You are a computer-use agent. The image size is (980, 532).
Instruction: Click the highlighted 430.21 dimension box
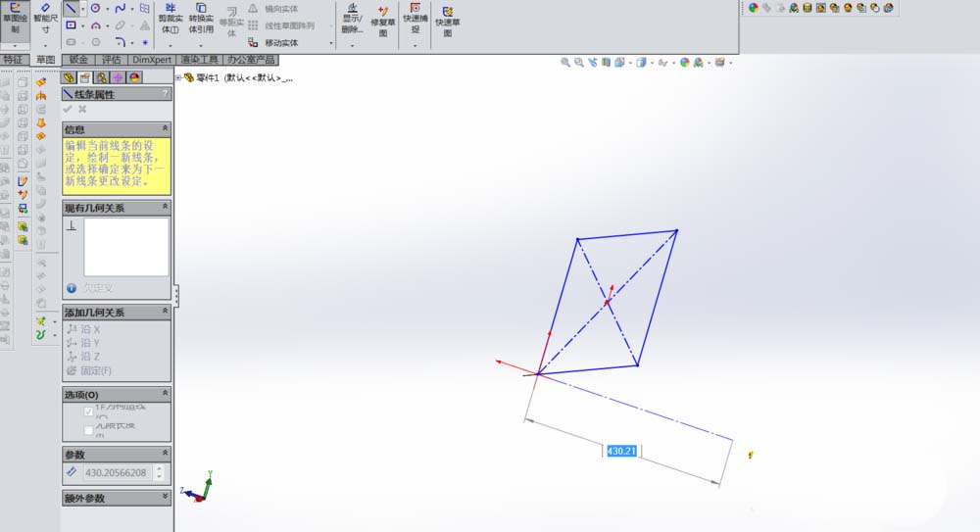pyautogui.click(x=621, y=451)
